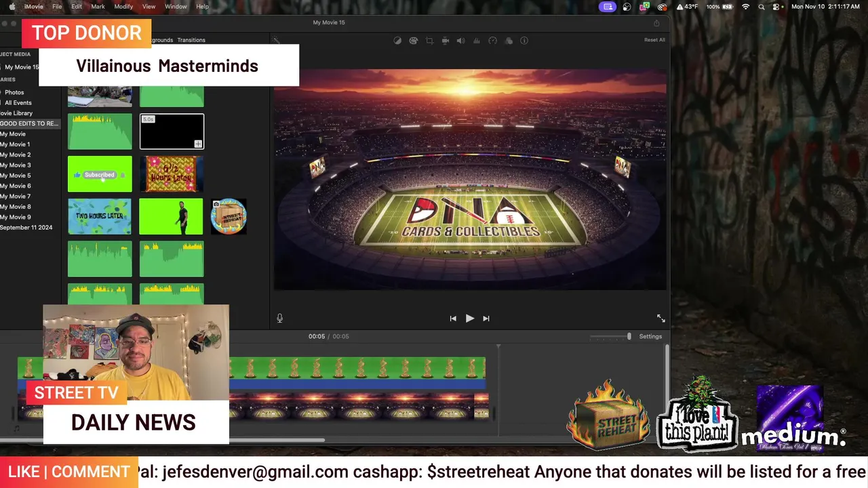Open the Speed adjustment tool
Viewport: 868px width, 488px height.
493,41
